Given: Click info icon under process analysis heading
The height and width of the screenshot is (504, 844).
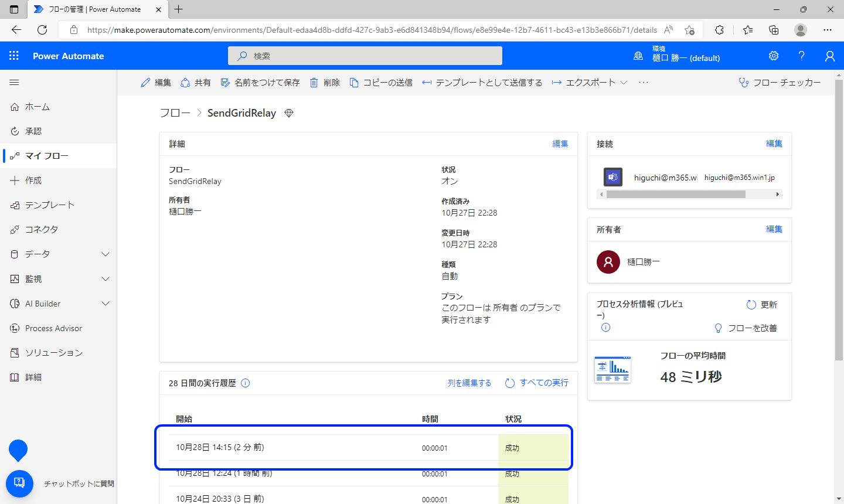Looking at the screenshot, I should (606, 328).
